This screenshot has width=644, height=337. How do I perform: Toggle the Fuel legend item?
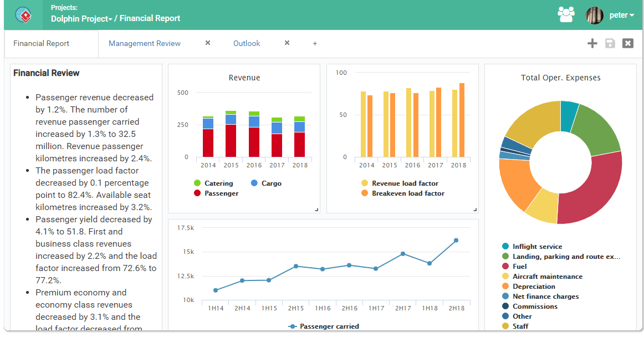514,266
